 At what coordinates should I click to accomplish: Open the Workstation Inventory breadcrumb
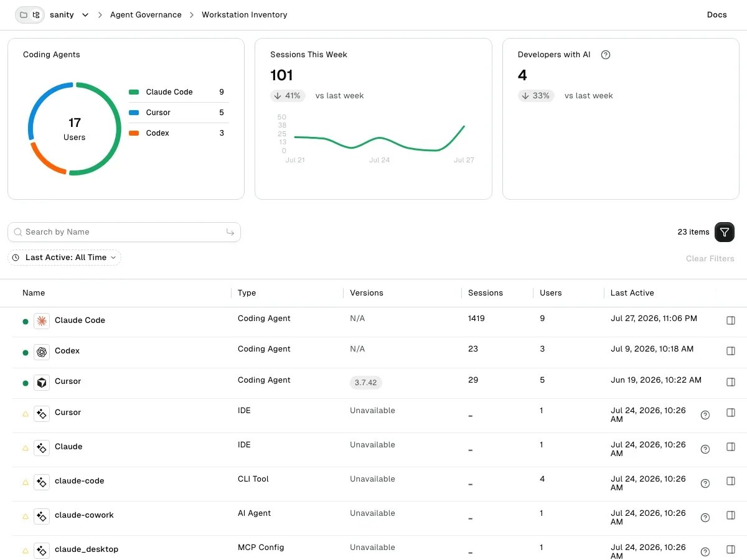coord(245,15)
